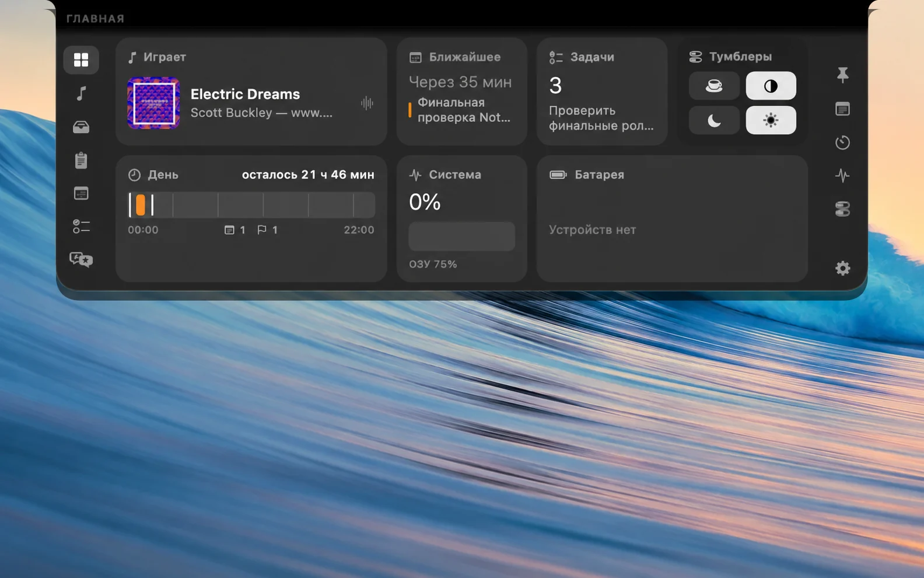Toggle the half-circle appearance switch
Viewport: 924px width, 578px height.
[771, 86]
